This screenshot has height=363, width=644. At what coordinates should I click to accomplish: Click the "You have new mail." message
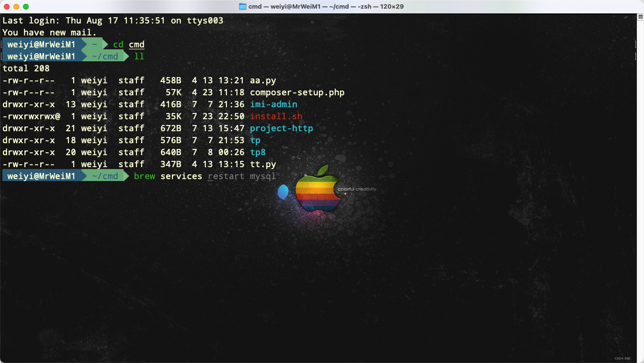pyautogui.click(x=50, y=33)
